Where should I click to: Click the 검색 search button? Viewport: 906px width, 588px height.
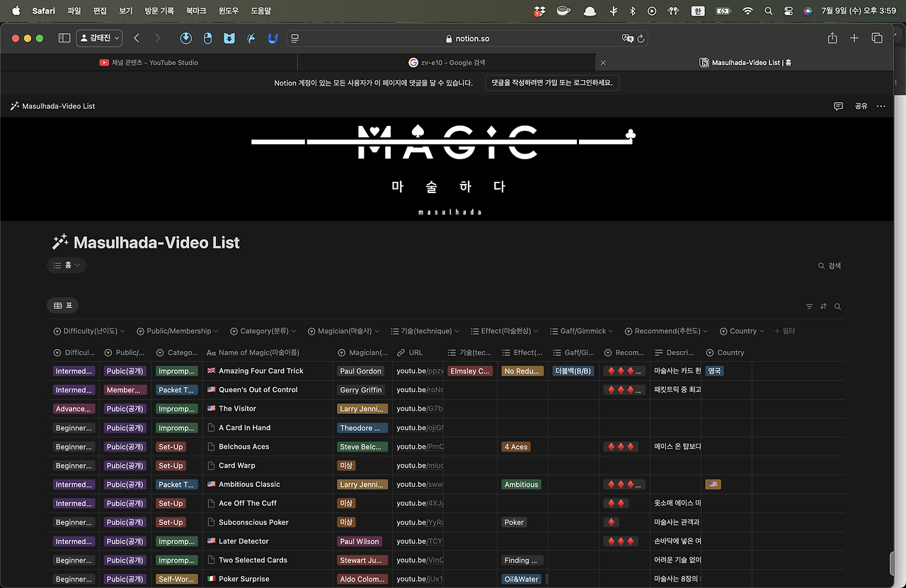coord(829,266)
